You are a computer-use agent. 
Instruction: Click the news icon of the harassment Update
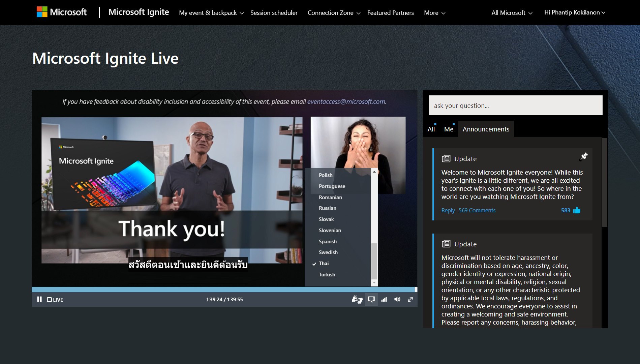(446, 244)
